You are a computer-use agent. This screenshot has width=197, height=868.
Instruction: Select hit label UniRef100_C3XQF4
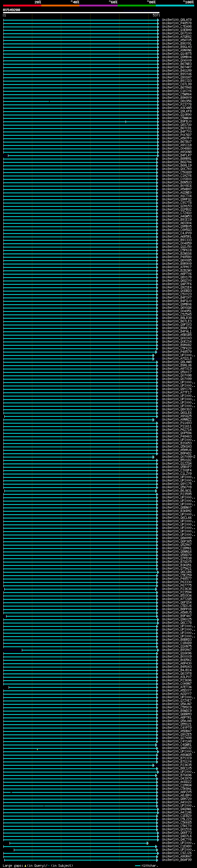tap(177, 470)
